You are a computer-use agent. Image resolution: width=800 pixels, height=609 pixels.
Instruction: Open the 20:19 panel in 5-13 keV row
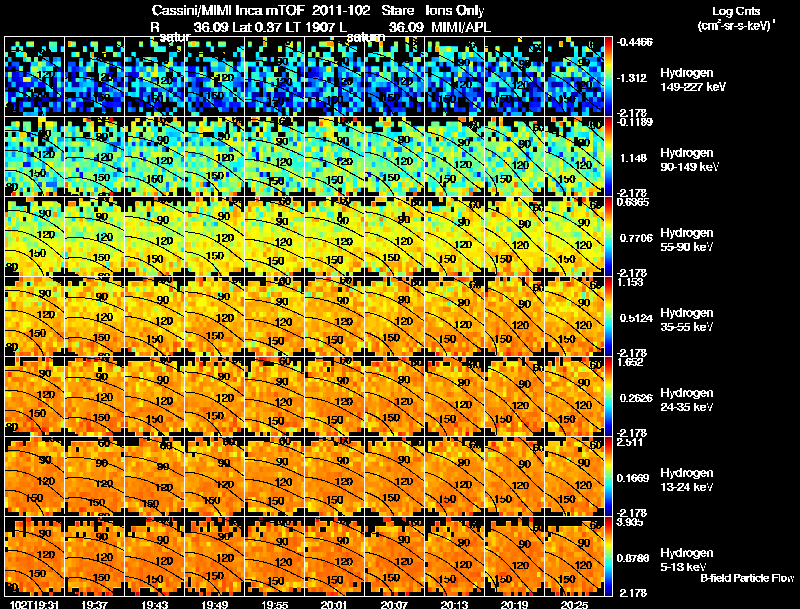coord(515,556)
